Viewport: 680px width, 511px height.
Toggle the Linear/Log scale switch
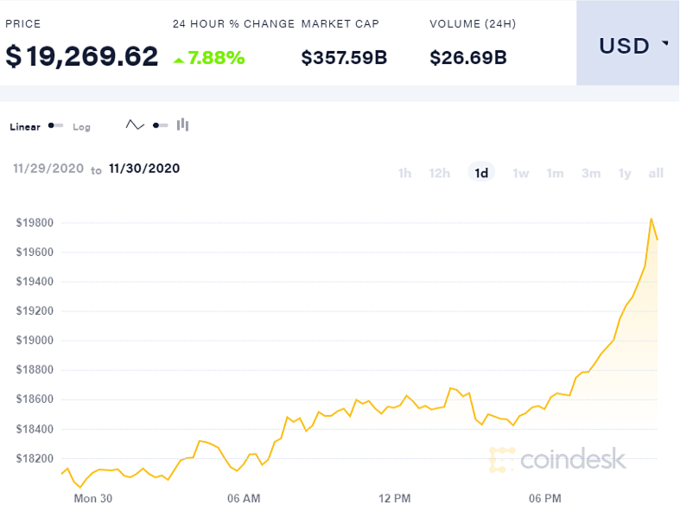pos(56,126)
